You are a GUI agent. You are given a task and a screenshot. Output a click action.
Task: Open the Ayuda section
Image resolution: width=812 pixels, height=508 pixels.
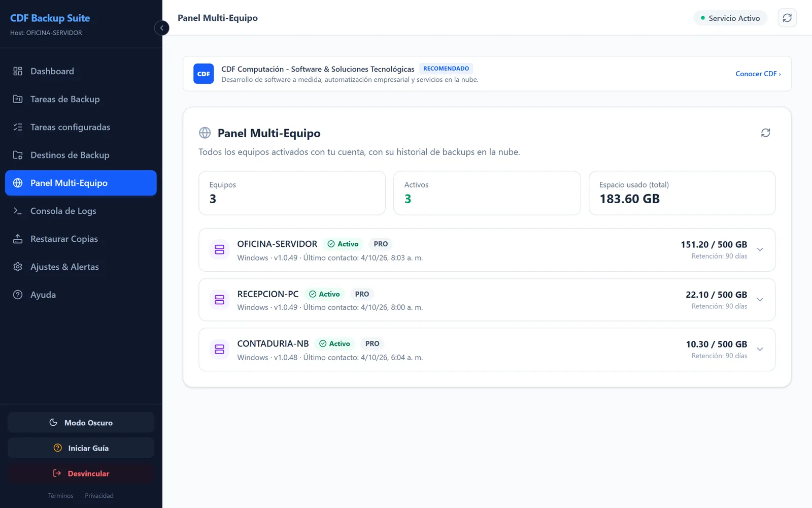(x=81, y=295)
